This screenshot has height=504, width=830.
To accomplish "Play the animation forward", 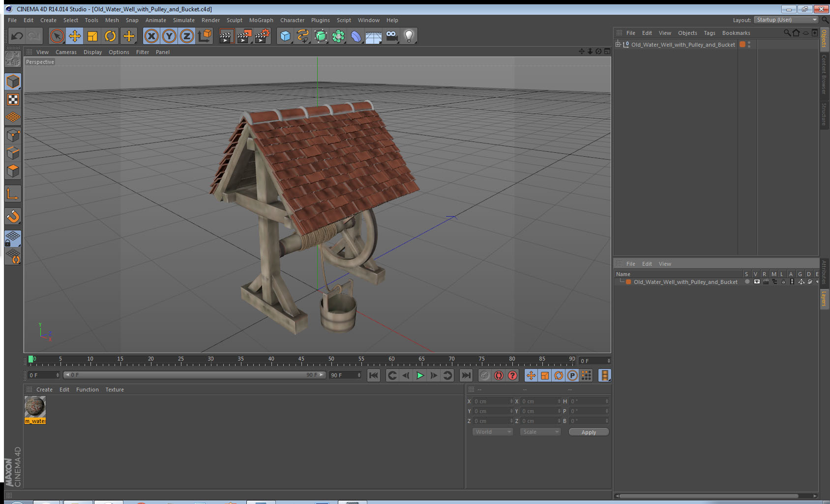I will pos(420,375).
